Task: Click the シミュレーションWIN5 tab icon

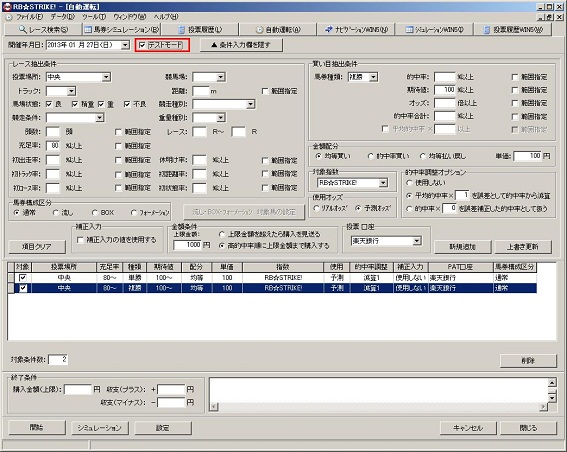Action: (x=409, y=30)
